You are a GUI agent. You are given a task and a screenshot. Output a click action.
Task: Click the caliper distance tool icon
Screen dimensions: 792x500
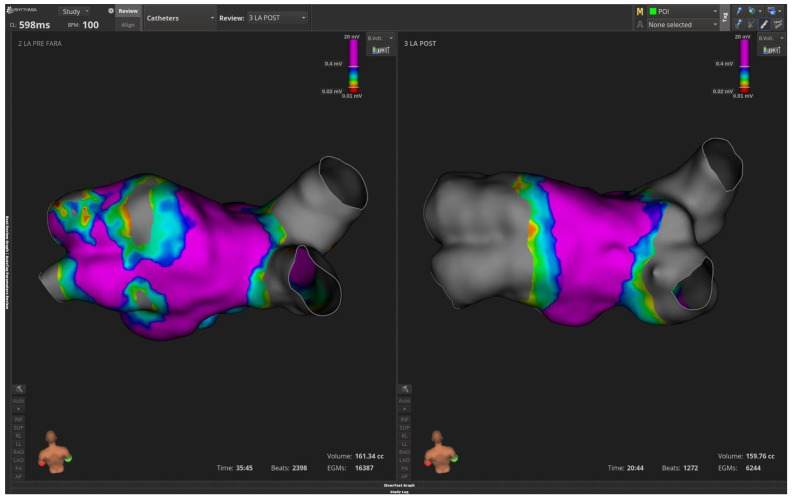pyautogui.click(x=778, y=24)
